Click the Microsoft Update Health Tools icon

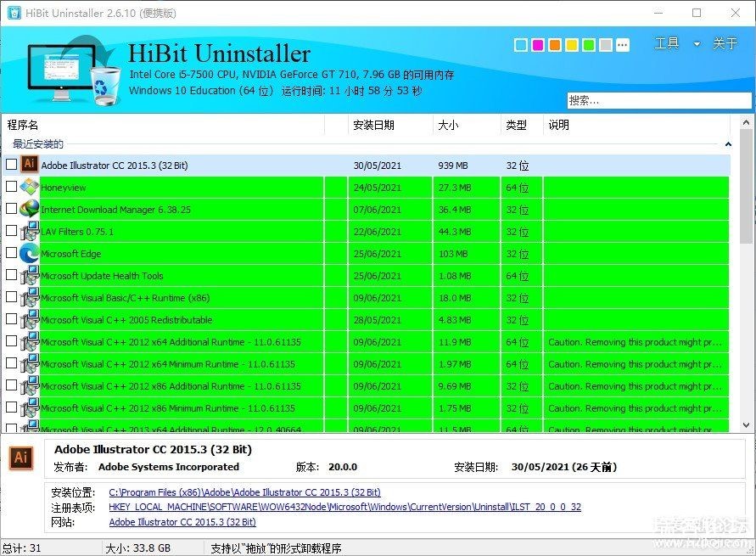(30, 275)
